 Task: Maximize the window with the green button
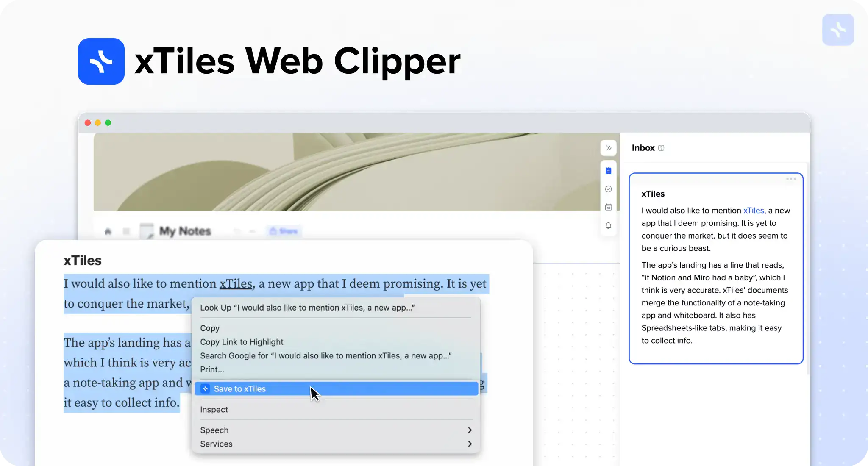coord(108,123)
